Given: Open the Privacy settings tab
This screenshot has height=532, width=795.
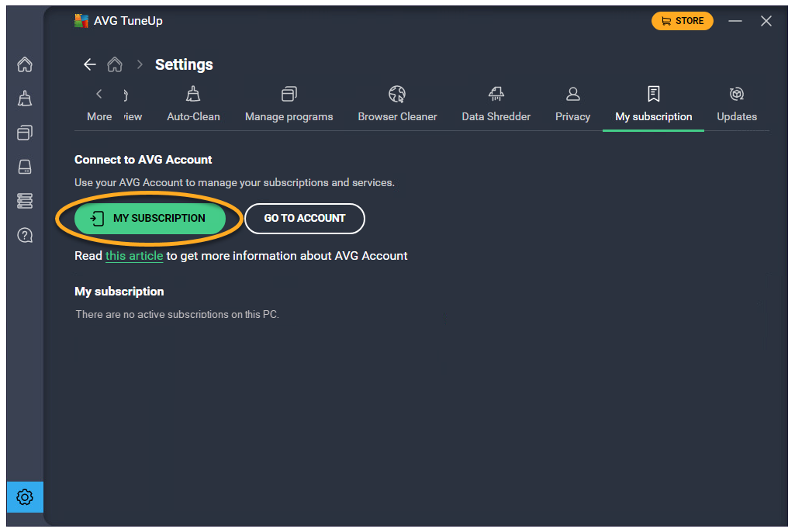Looking at the screenshot, I should tap(572, 105).
